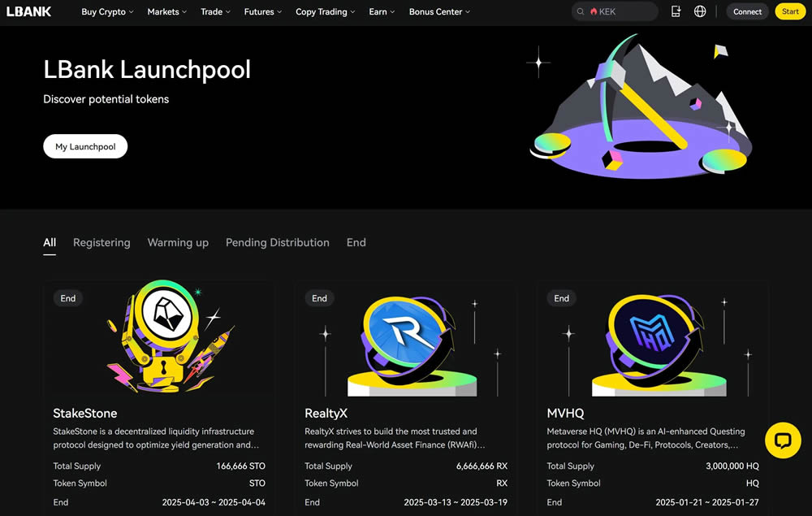
Task: Click the My Launchpool button
Action: click(85, 147)
